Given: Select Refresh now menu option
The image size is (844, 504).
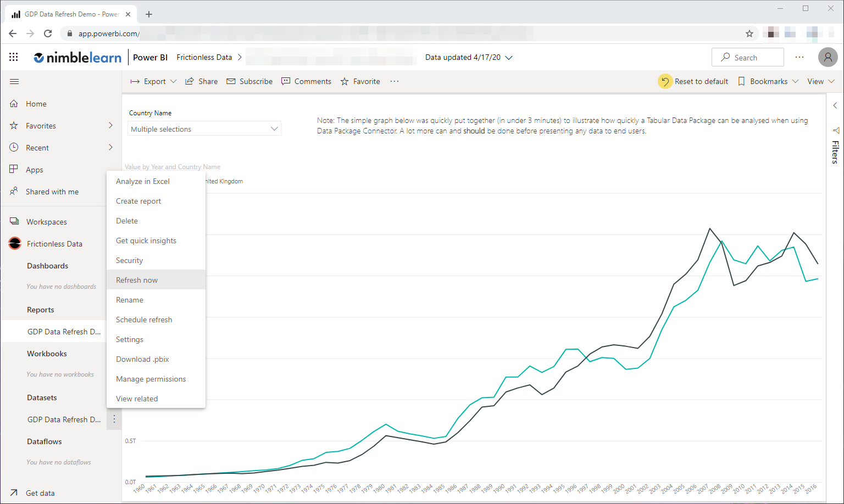Looking at the screenshot, I should click(x=156, y=280).
